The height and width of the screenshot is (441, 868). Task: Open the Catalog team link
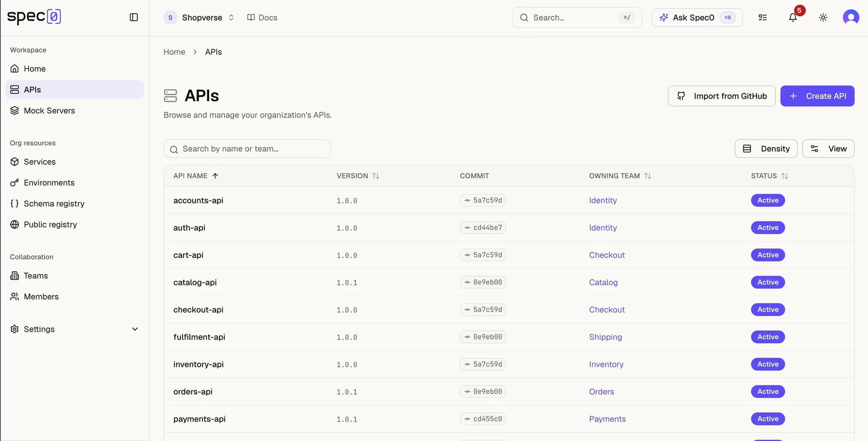click(x=603, y=282)
